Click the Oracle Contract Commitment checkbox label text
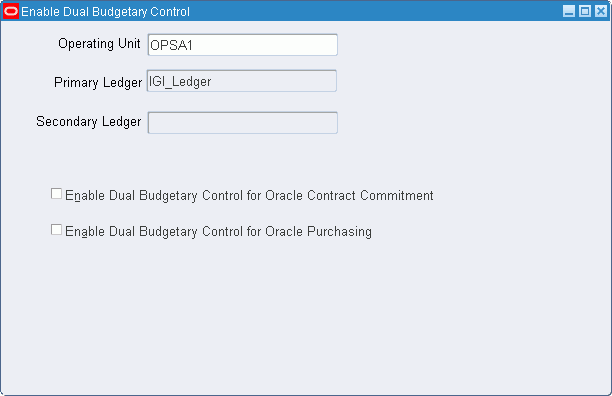 [x=249, y=195]
